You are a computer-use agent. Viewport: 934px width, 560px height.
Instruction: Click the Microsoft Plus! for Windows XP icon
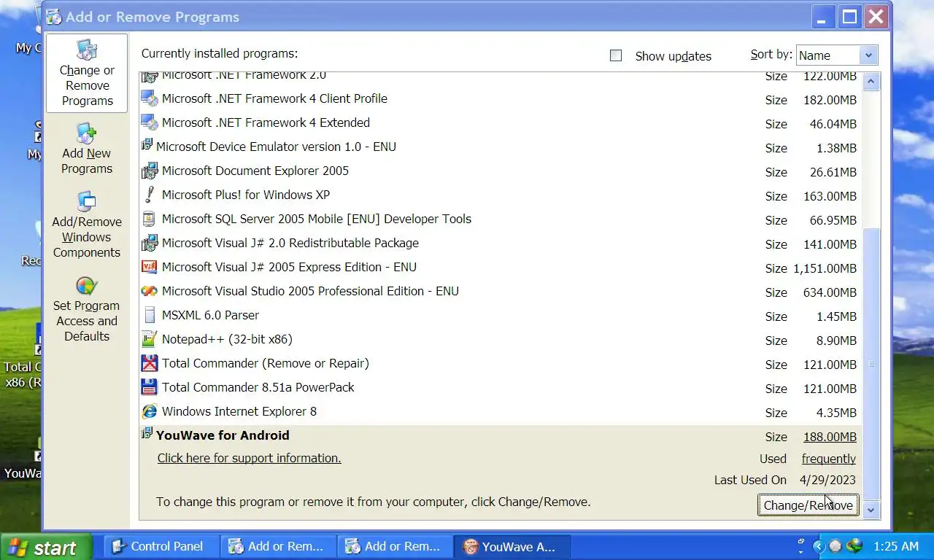coord(149,195)
